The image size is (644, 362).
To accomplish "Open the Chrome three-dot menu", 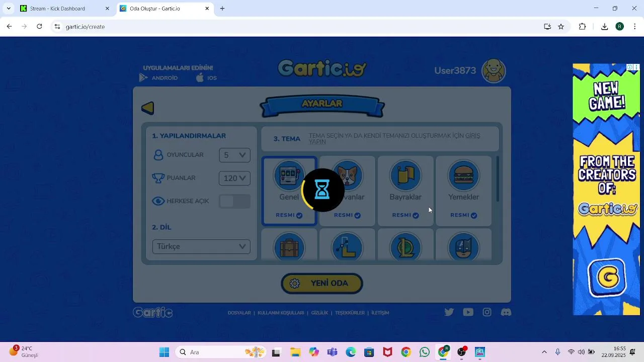I will pyautogui.click(x=635, y=27).
